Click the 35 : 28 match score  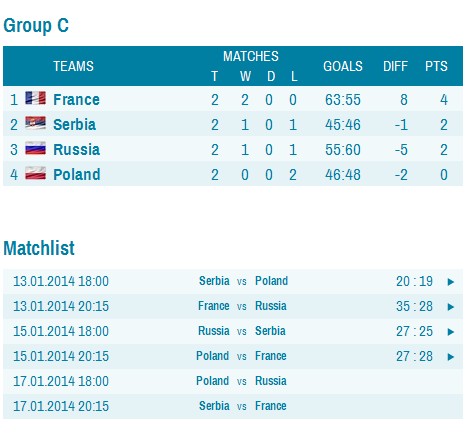click(x=414, y=306)
